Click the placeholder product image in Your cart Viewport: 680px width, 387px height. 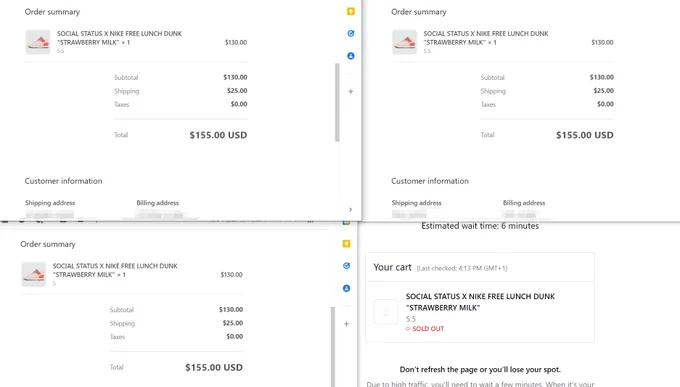coord(386,312)
